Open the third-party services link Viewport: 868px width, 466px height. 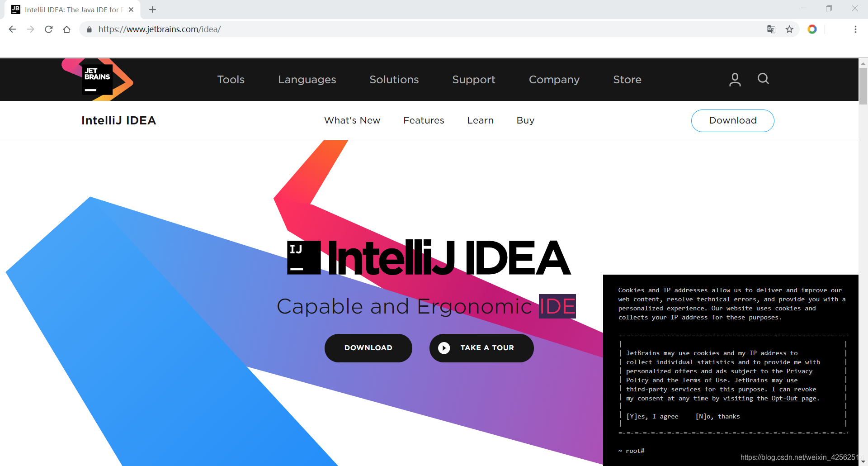pyautogui.click(x=663, y=390)
